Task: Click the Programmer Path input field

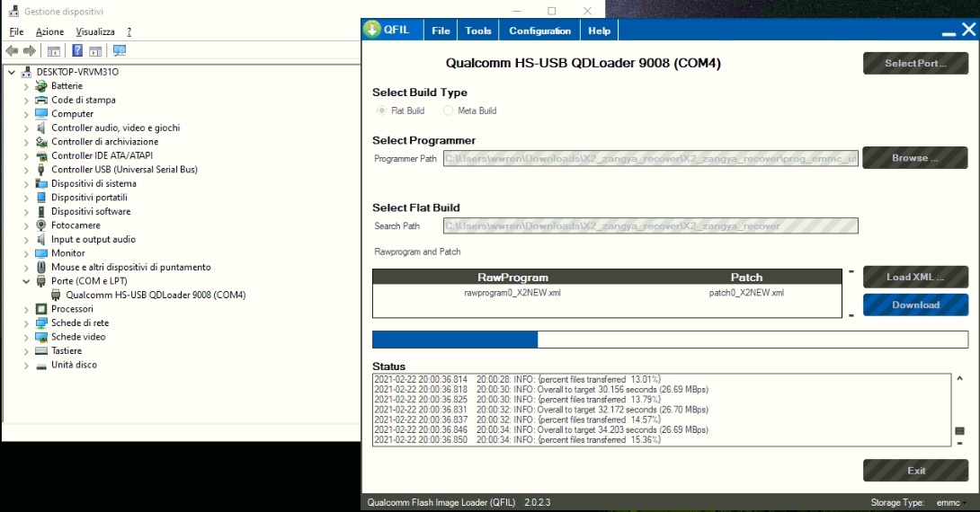Action: pos(651,159)
